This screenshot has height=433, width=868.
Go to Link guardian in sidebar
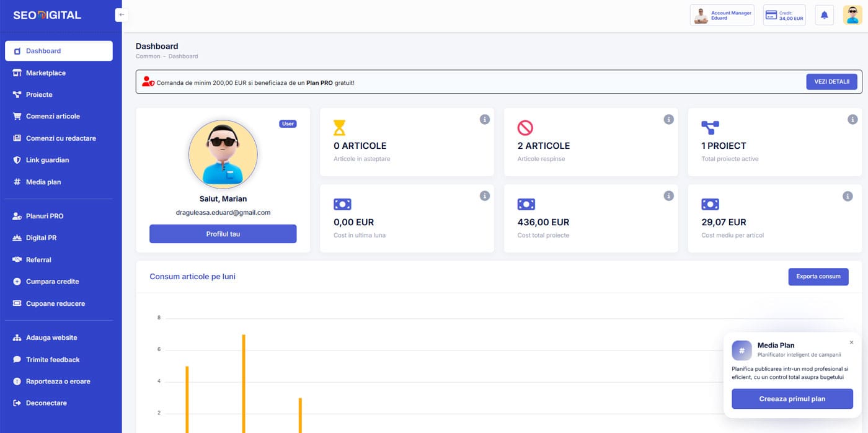47,160
